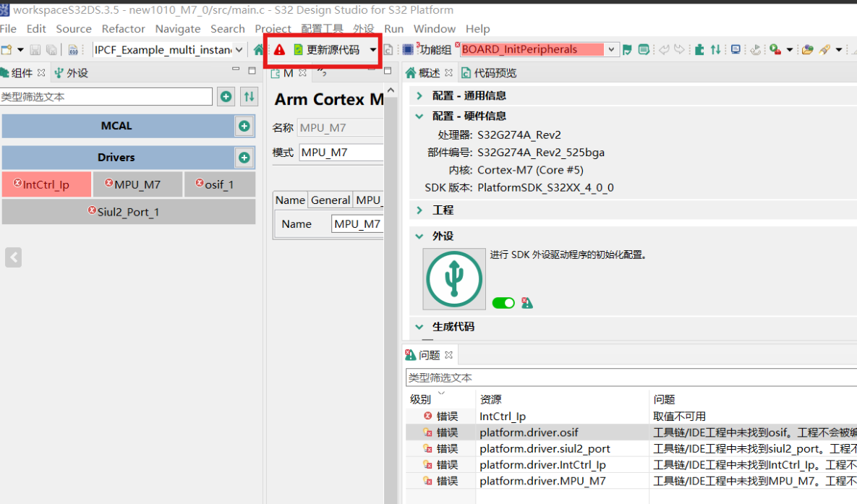Viewport: 857px width, 504px height.
Task: Click the blue monitor icon in toolbar
Action: (736, 50)
